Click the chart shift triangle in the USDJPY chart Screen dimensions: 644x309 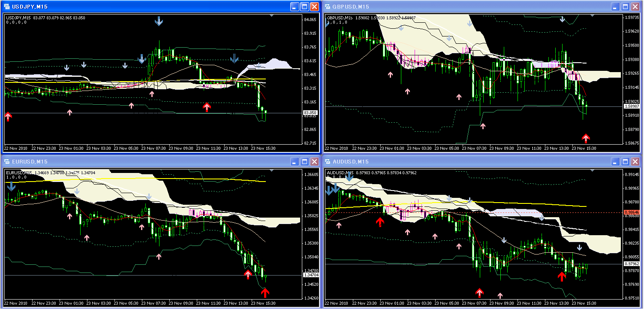tap(271, 15)
